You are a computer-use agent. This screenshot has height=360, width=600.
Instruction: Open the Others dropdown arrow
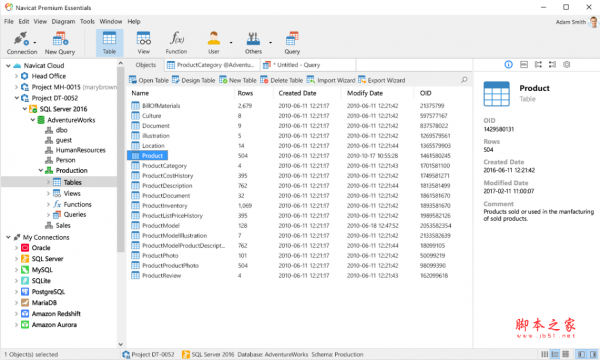point(270,42)
